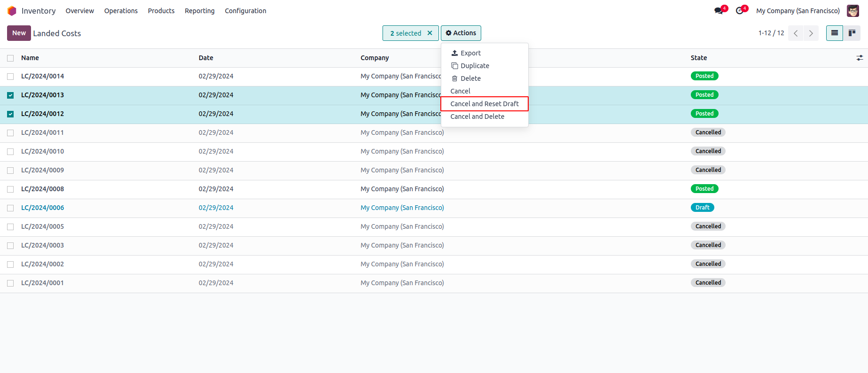Open record LC/2024/0006
The height and width of the screenshot is (373, 868).
(42, 208)
